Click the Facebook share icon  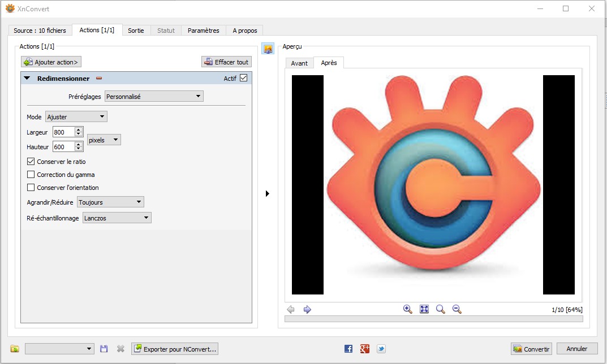(x=348, y=349)
